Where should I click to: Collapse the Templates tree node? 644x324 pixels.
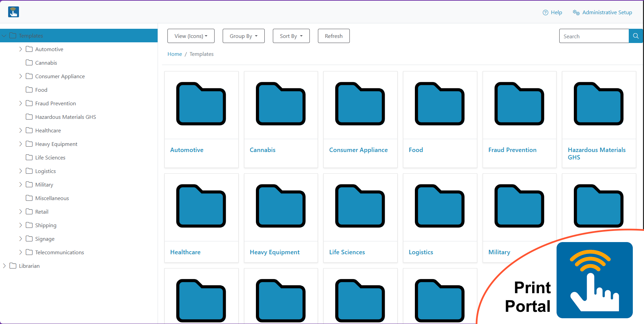4,36
